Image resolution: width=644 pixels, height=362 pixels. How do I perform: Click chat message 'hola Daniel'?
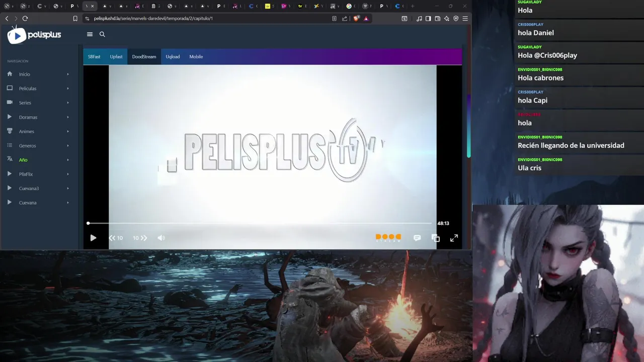536,33
